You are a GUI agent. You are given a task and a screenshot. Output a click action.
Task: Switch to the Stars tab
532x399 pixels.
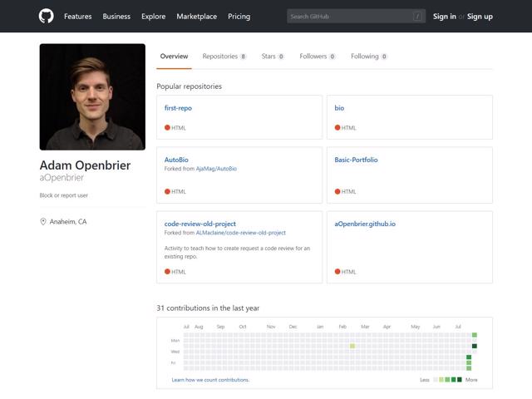pyautogui.click(x=273, y=57)
